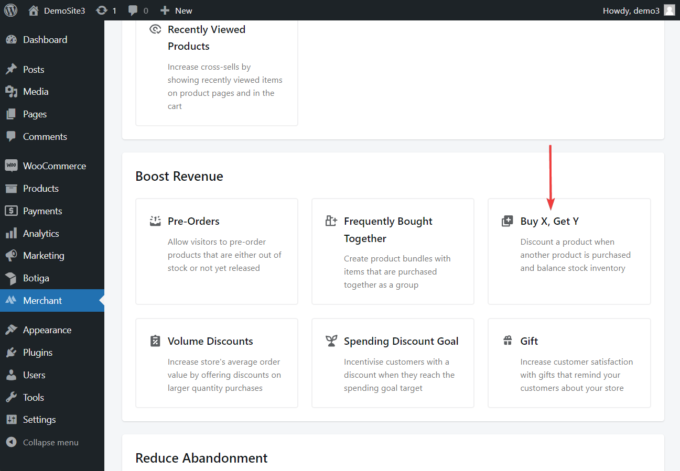Open the Posts menu item

coord(52,69)
